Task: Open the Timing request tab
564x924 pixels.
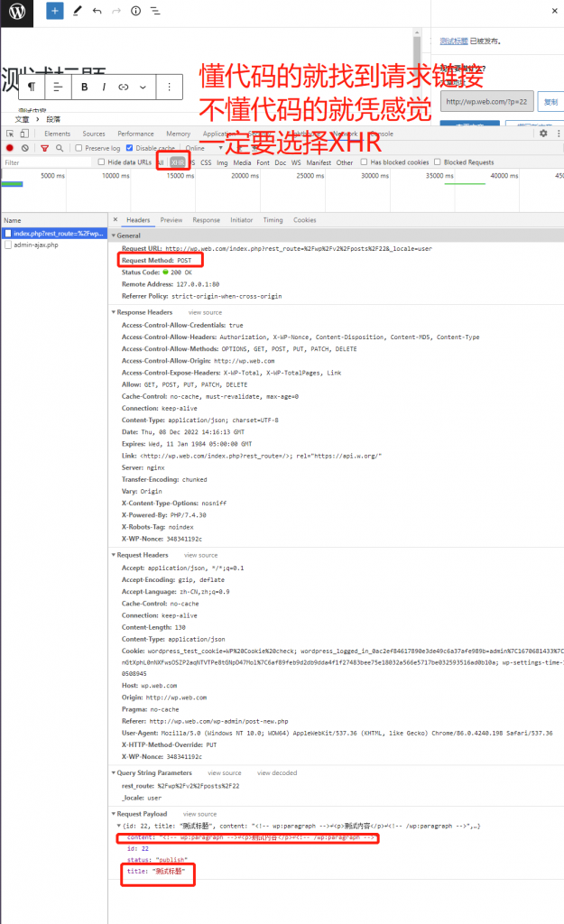Action: pos(273,220)
